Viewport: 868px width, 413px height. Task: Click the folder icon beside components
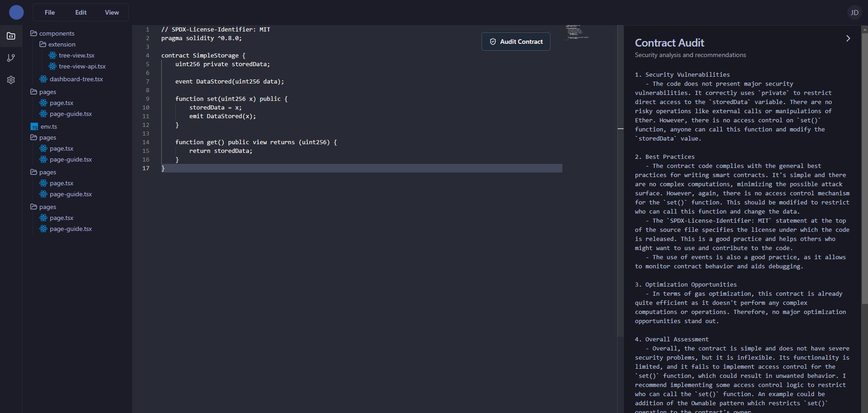click(x=33, y=33)
